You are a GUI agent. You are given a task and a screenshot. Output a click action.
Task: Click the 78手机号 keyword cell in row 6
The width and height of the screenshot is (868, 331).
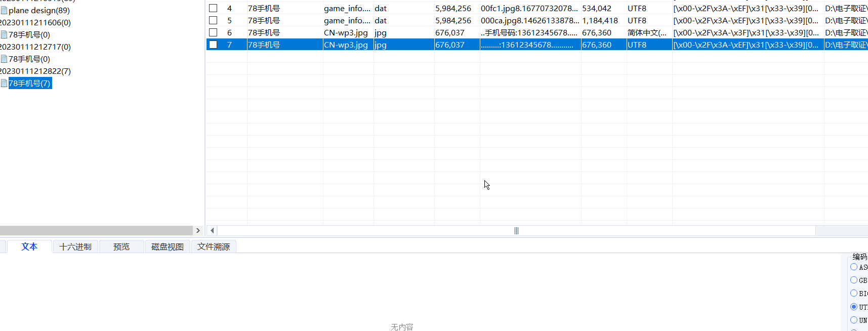264,32
